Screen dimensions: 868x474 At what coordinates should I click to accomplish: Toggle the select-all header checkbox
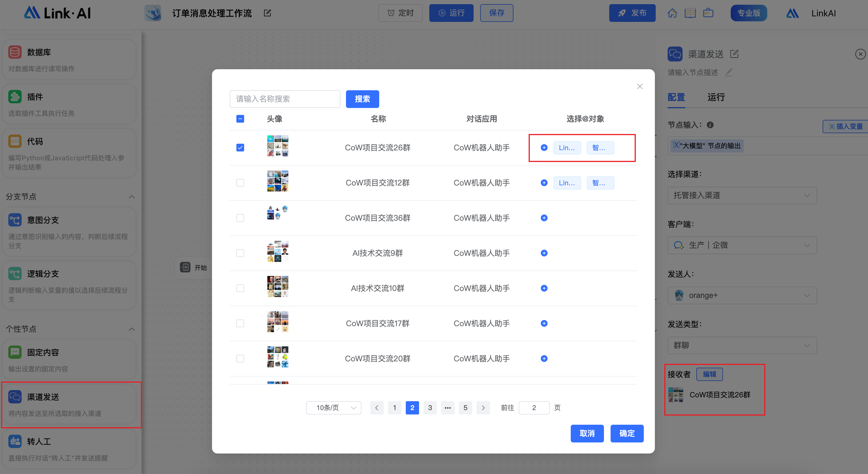[x=240, y=119]
